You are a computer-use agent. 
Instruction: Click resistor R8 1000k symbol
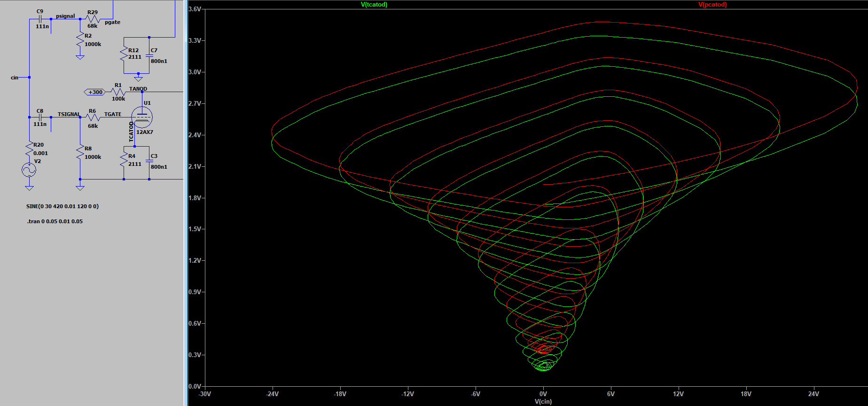click(x=80, y=153)
